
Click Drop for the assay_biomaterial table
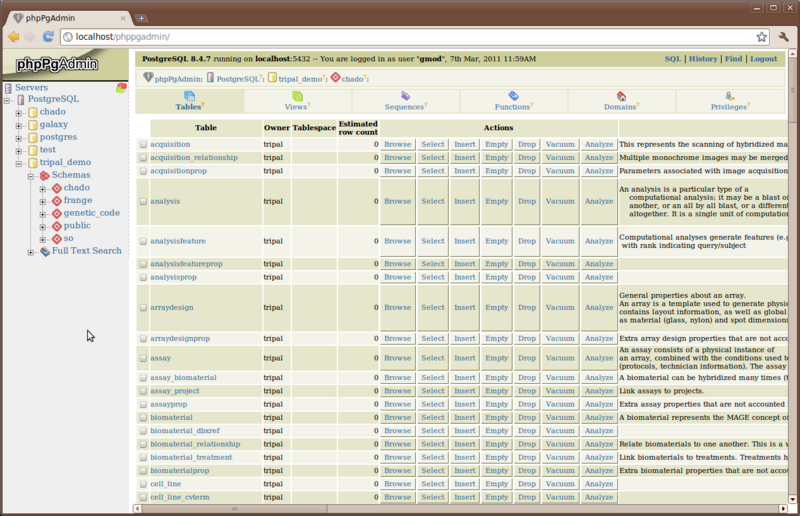pyautogui.click(x=527, y=378)
